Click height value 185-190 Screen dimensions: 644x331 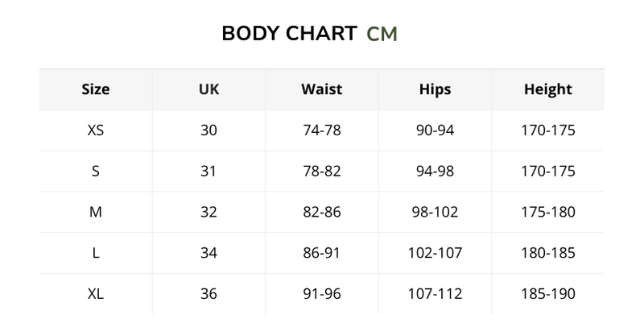547,295
